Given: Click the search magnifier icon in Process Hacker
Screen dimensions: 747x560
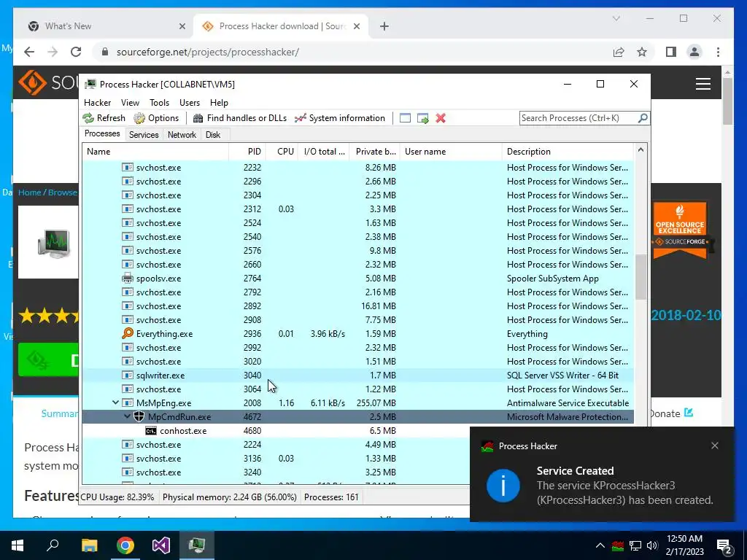Looking at the screenshot, I should coord(643,117).
